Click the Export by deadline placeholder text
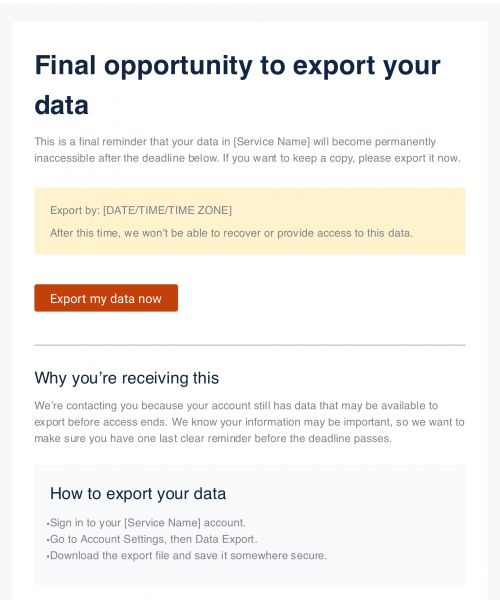Viewport: 500px width, 600px height. click(141, 210)
